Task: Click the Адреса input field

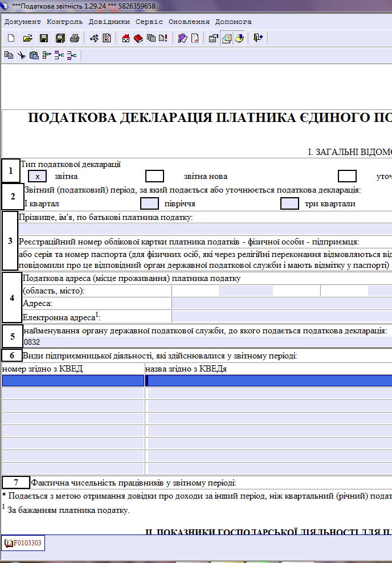Action: [x=282, y=303]
